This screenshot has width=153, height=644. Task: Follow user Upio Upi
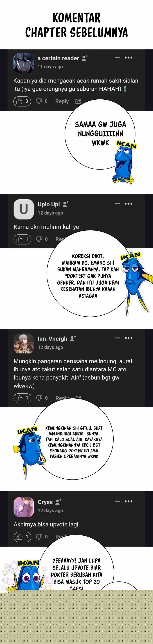[66, 204]
